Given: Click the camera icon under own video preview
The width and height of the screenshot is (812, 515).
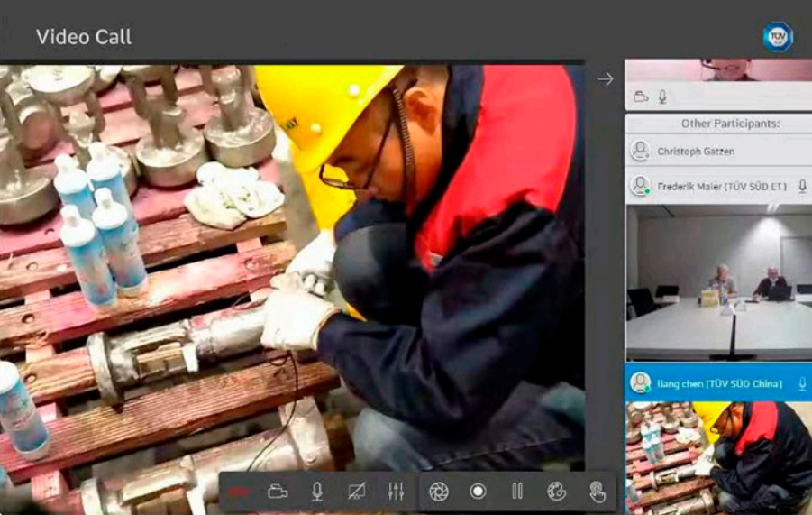Looking at the screenshot, I should point(641,97).
